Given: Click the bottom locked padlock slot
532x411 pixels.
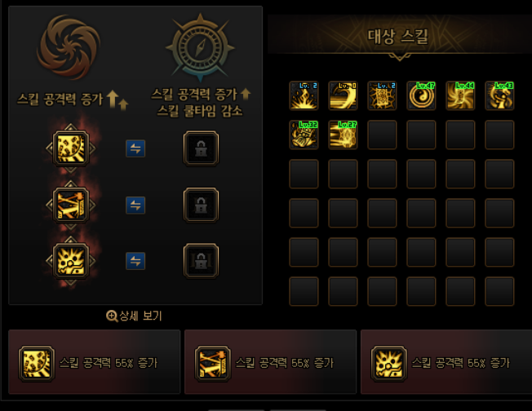Looking at the screenshot, I should click(x=201, y=261).
